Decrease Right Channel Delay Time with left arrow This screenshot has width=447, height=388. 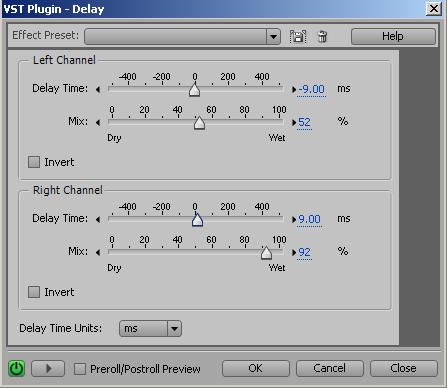point(98,219)
